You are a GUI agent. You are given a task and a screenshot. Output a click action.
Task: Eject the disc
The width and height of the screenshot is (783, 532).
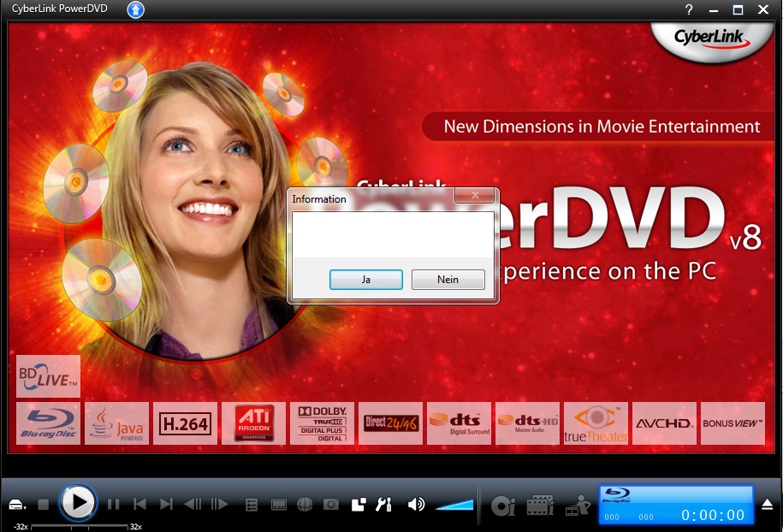click(768, 505)
